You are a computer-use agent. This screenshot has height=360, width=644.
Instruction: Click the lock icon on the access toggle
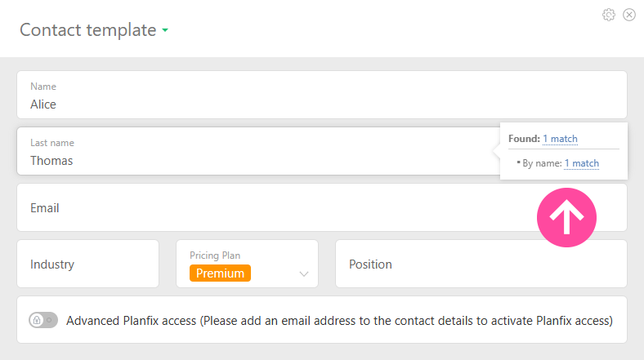point(37,321)
